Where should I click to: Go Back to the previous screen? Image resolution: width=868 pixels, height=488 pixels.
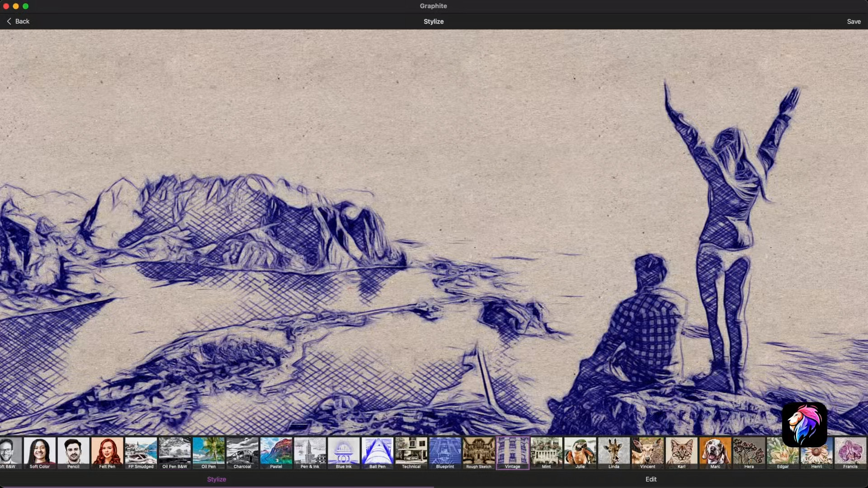point(17,21)
